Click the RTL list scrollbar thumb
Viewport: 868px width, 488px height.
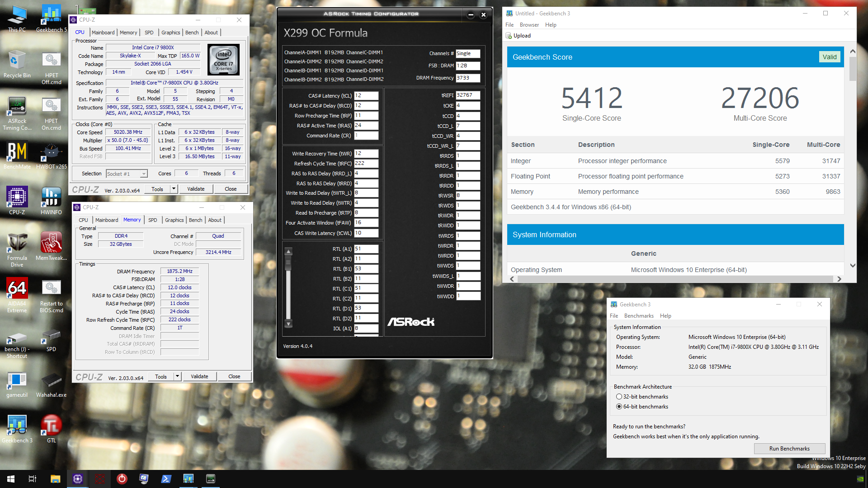coord(288,263)
